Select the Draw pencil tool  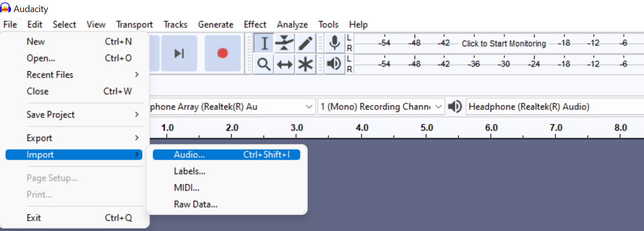pyautogui.click(x=305, y=44)
